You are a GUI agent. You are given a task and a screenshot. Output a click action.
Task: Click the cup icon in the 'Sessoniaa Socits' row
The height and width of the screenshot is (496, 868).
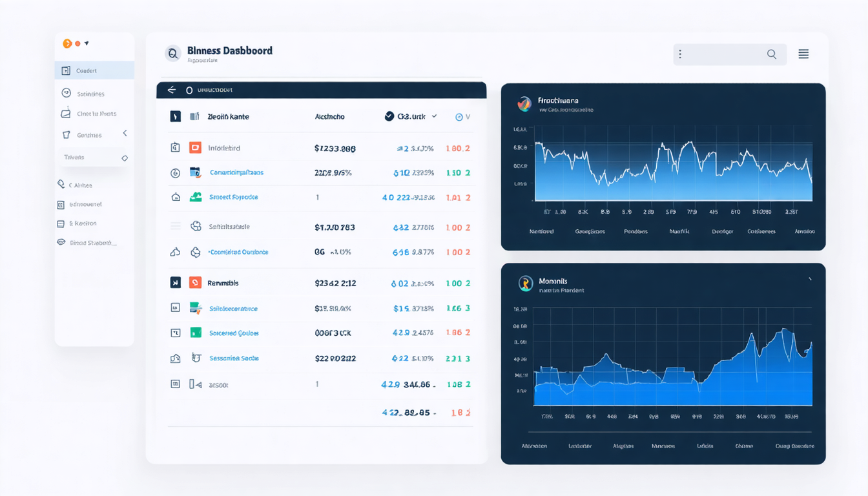(x=196, y=358)
